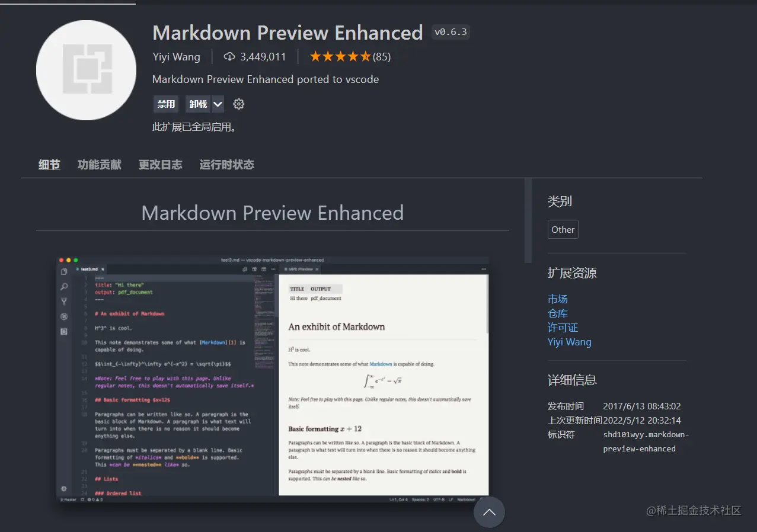Switch to the 细节 tab
The height and width of the screenshot is (532, 757).
(x=49, y=165)
